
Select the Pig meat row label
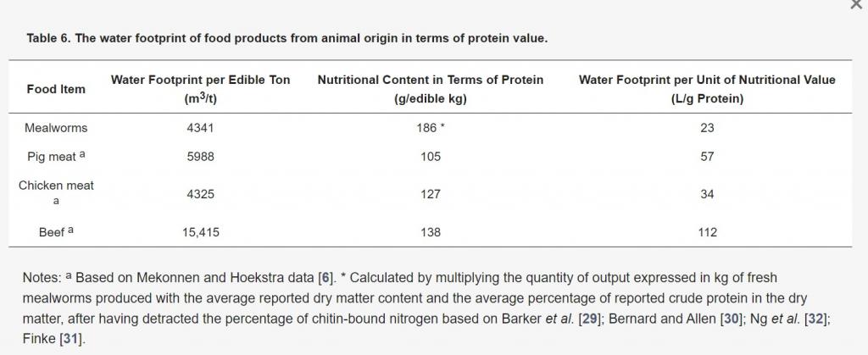(x=56, y=157)
